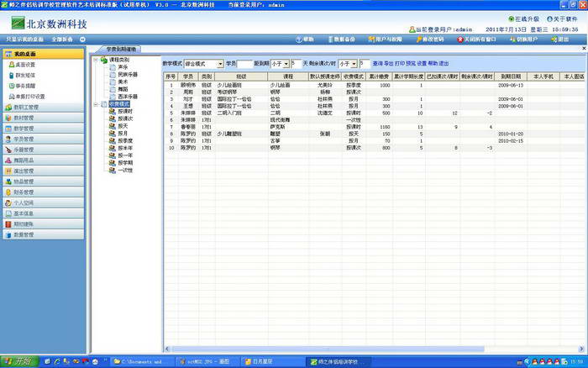Expand 教学管理 sidebar section
Image resolution: width=588 pixels, height=368 pixels.
[x=44, y=129]
